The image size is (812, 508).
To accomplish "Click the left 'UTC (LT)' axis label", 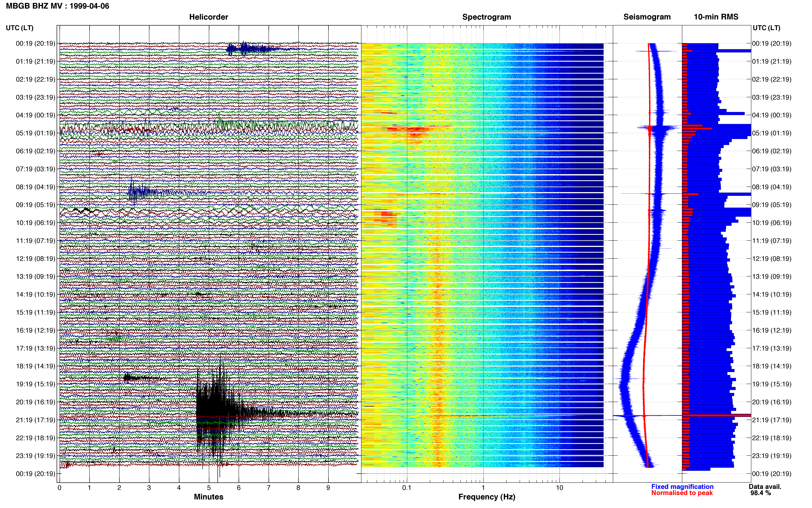I will (x=19, y=28).
